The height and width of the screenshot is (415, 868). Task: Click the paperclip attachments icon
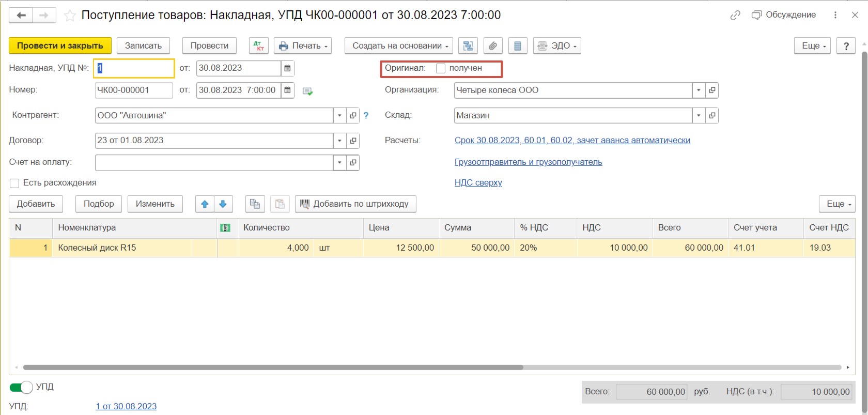pos(493,46)
